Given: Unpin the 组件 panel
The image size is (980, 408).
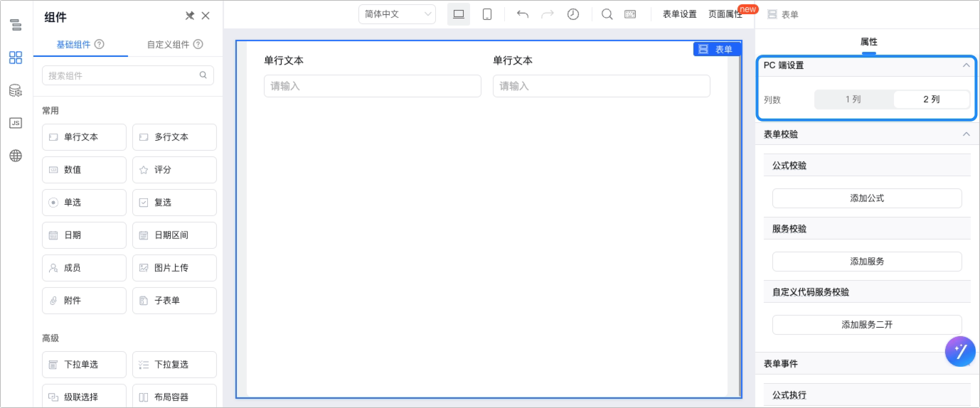Looking at the screenshot, I should point(190,16).
